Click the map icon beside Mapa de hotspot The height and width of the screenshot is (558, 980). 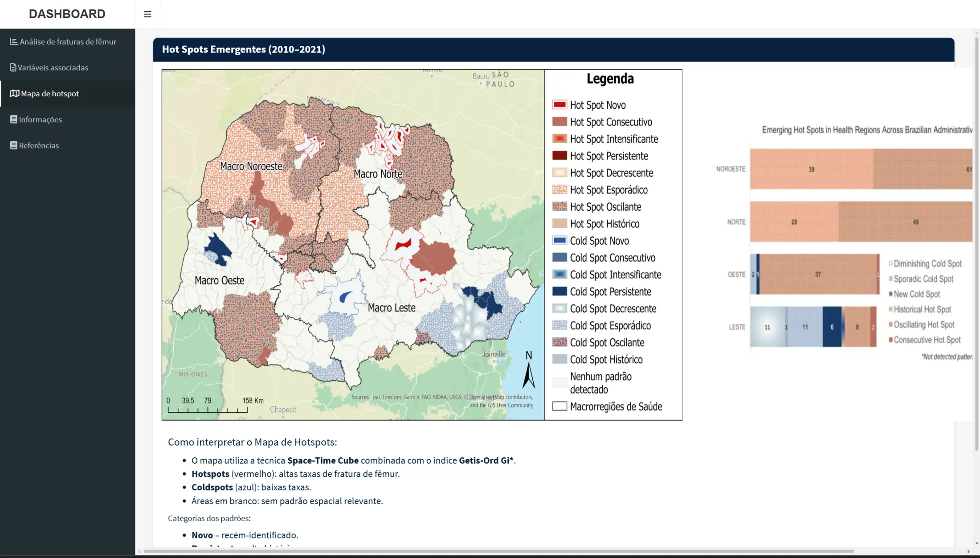tap(15, 93)
